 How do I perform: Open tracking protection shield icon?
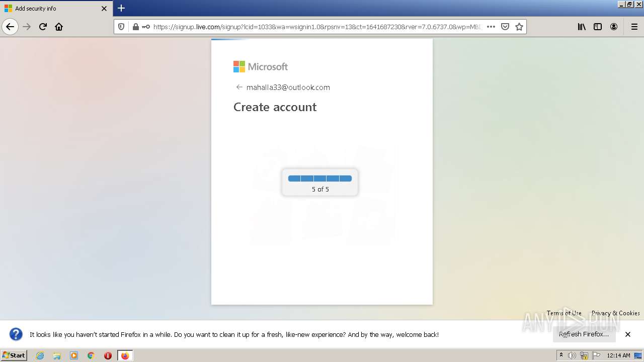(121, 27)
